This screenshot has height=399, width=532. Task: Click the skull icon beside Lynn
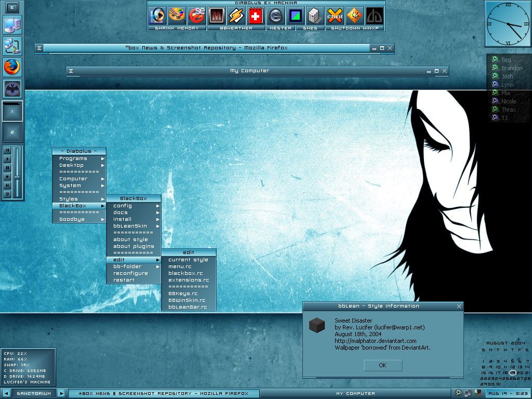click(495, 85)
